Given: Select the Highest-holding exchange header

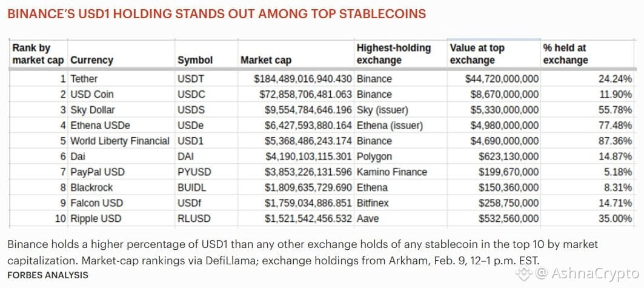Looking at the screenshot, I should [393, 54].
